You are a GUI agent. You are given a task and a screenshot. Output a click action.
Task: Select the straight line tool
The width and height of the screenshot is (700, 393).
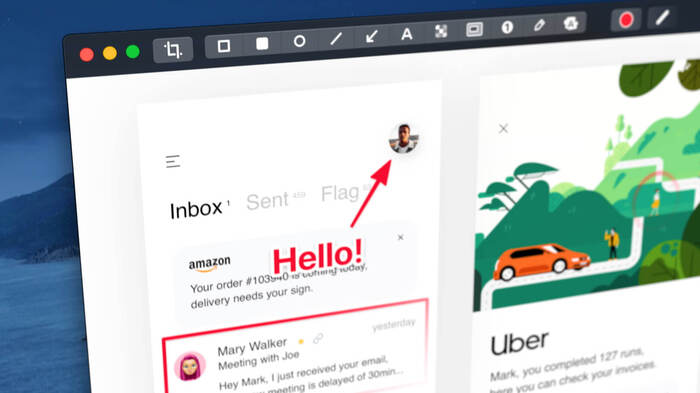tap(336, 39)
